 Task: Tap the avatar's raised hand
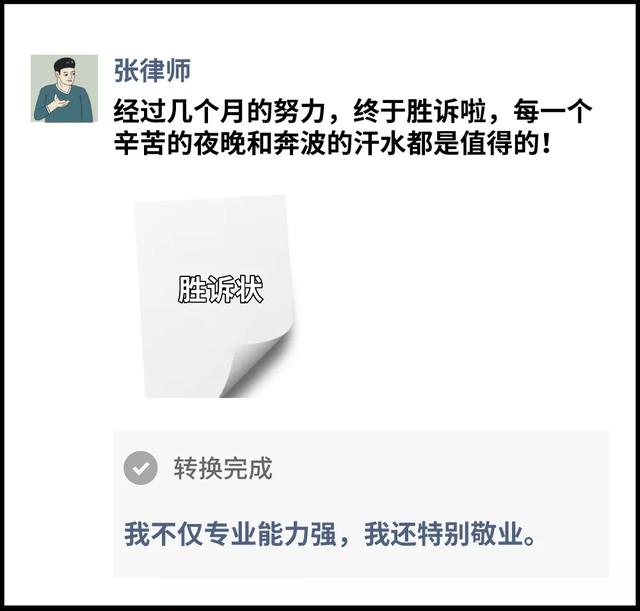coord(58,102)
